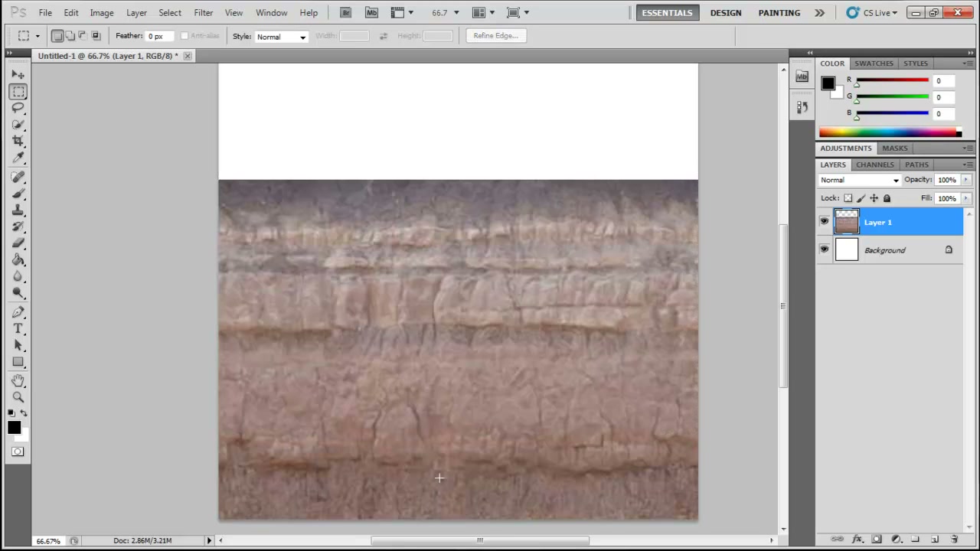Create a new layer
The height and width of the screenshot is (551, 980).
click(935, 540)
